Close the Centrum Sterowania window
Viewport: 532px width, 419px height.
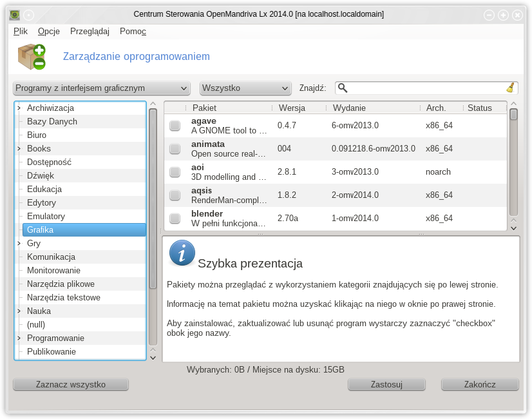[517, 15]
